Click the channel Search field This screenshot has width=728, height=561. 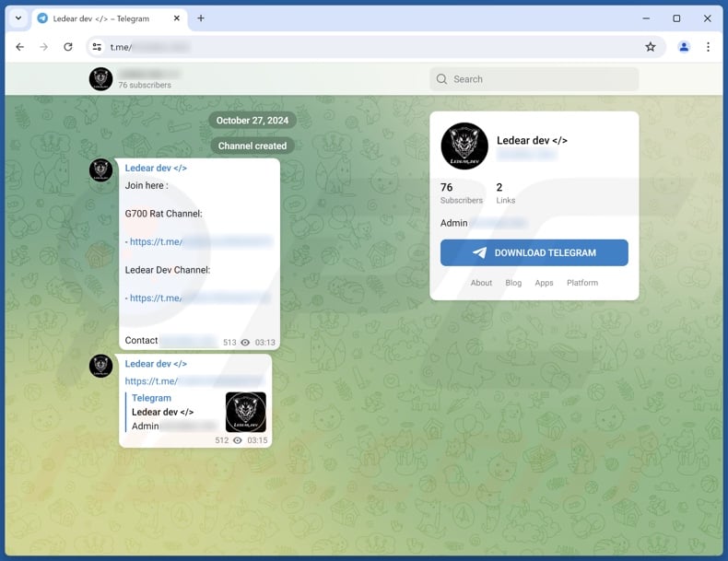click(x=534, y=79)
